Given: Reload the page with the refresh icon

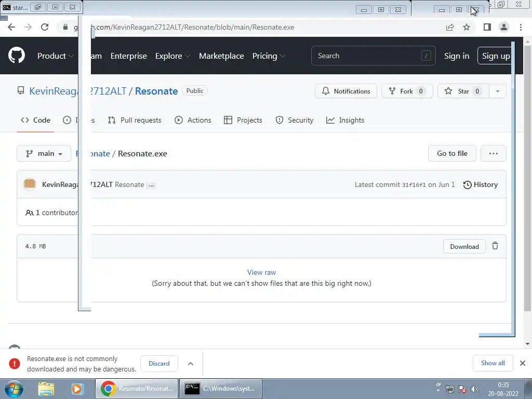Looking at the screenshot, I should point(45,27).
